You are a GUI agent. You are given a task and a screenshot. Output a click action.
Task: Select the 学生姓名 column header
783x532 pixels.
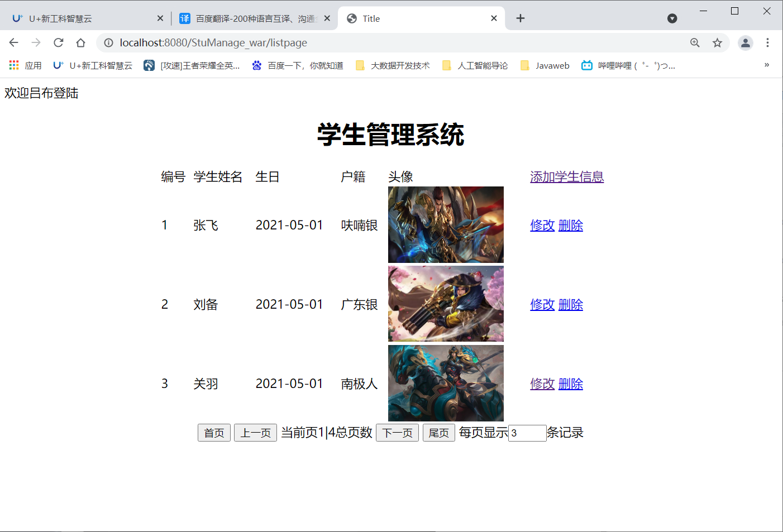[218, 177]
